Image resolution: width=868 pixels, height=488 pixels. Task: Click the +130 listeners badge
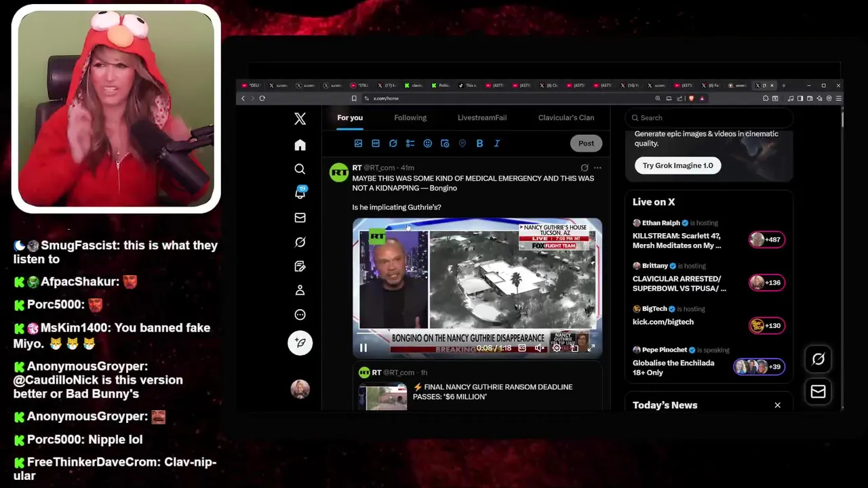[x=767, y=326]
